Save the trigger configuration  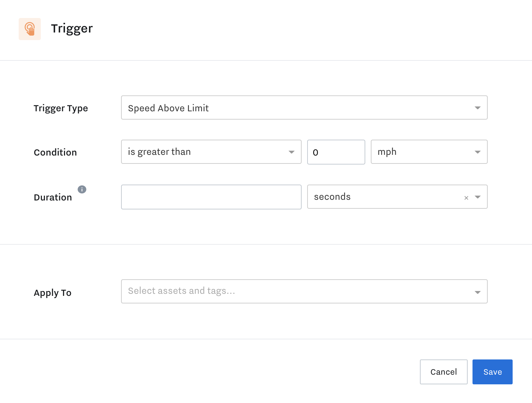click(x=492, y=372)
